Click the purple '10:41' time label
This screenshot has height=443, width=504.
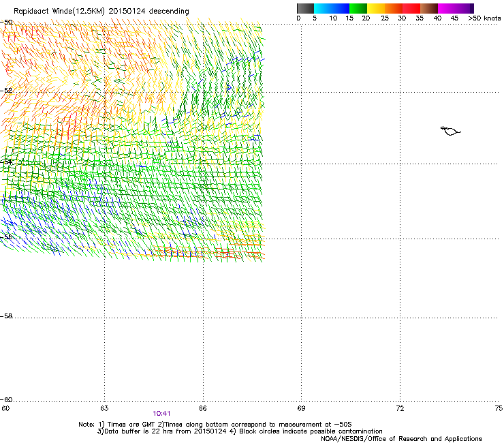coord(161,414)
